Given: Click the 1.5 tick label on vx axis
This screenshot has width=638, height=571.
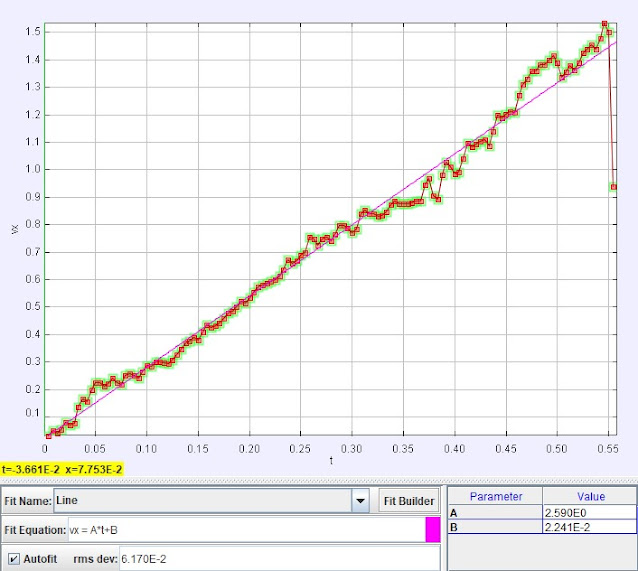Looking at the screenshot, I should (33, 32).
